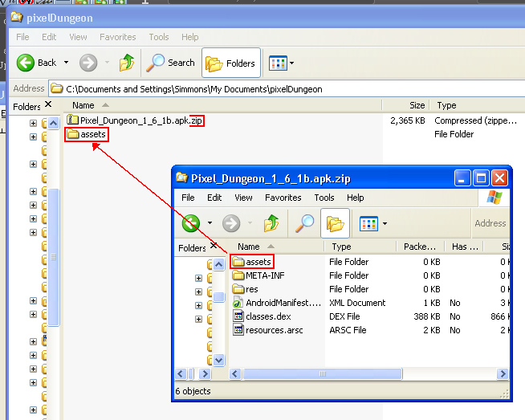Viewport: 525px width, 420px height.
Task: Open Edit menu in zip window
Action: point(214,198)
